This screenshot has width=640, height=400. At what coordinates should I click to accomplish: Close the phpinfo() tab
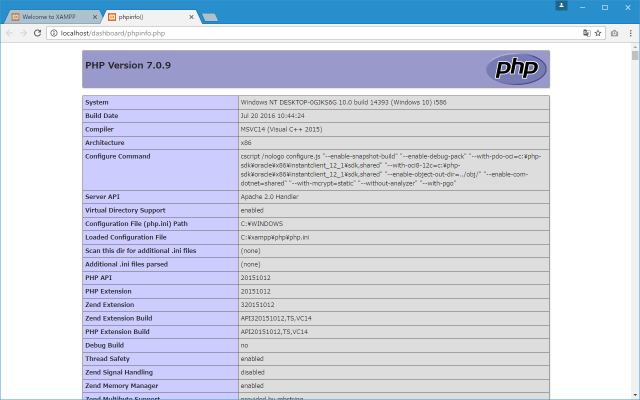pos(191,17)
